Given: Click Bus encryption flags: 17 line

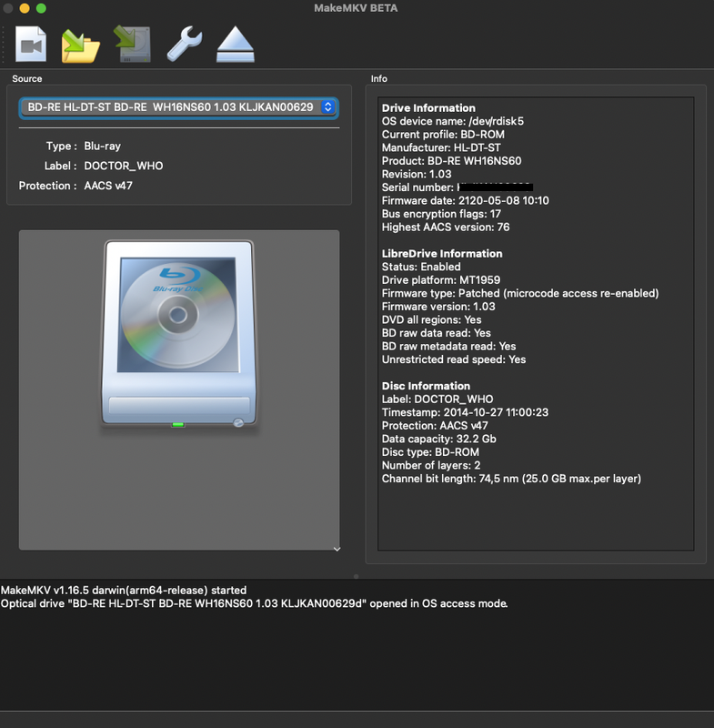Looking at the screenshot, I should click(441, 214).
